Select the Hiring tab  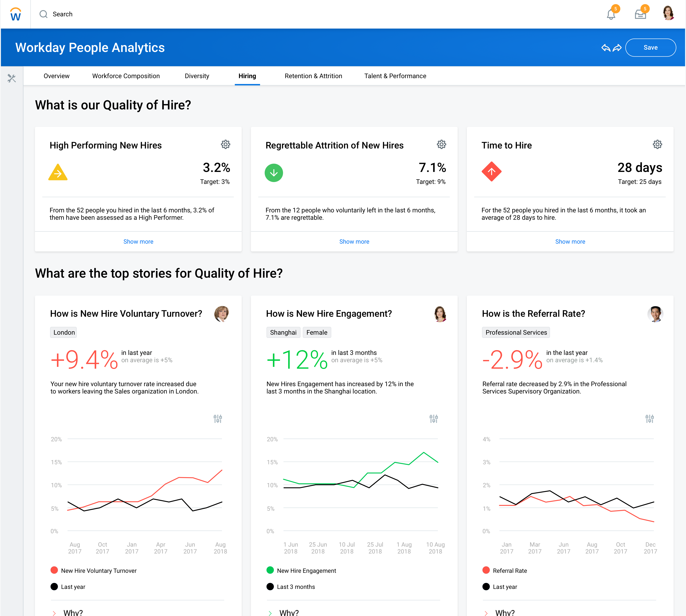247,76
